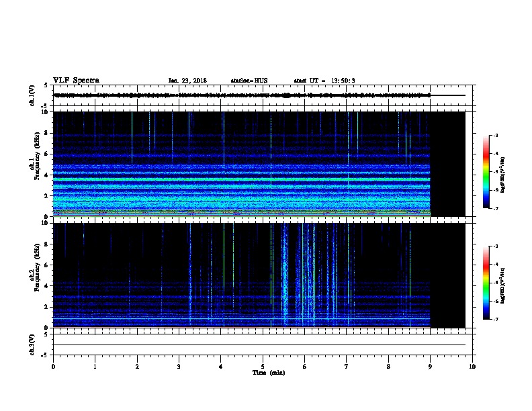532x411 pixels.
Task: Click the "station=HUS" header label
Action: pos(249,81)
